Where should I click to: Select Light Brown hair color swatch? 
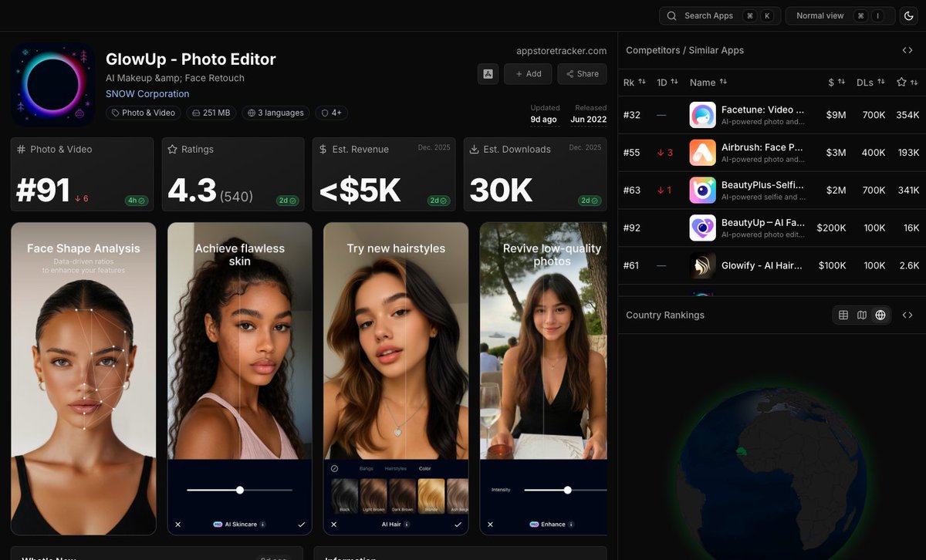pos(373,494)
